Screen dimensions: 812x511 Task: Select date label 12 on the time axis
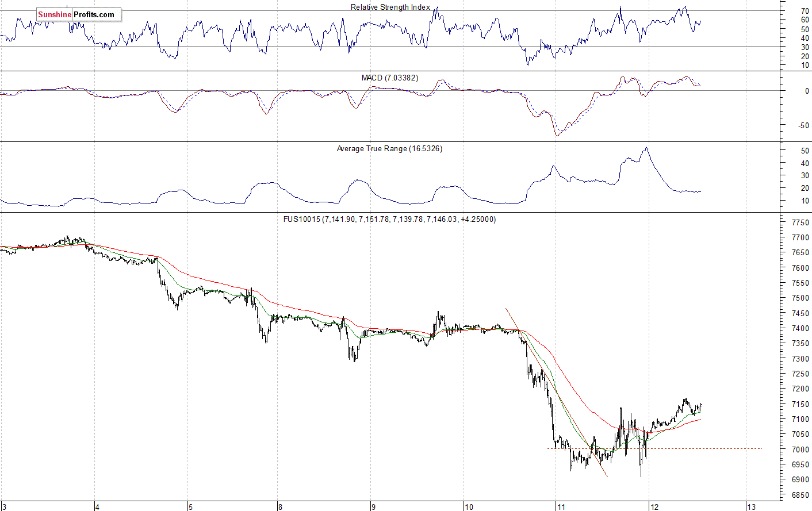[654, 507]
